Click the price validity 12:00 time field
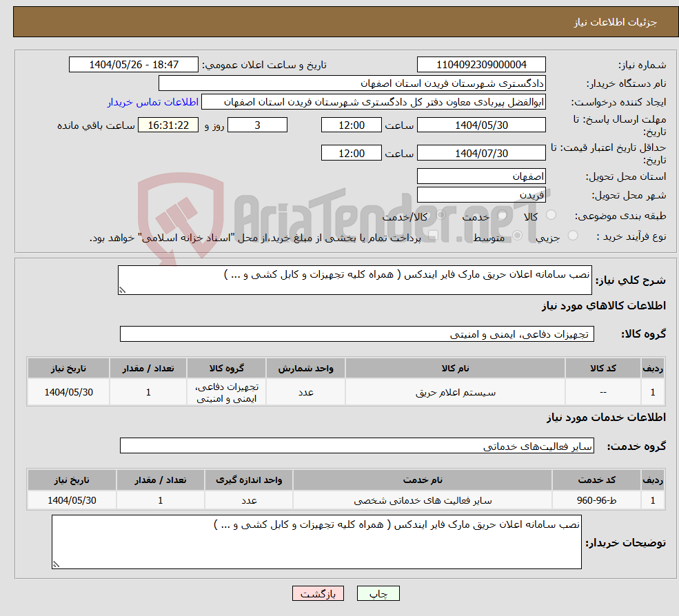Viewport: 679px width, 616px height. tap(351, 153)
